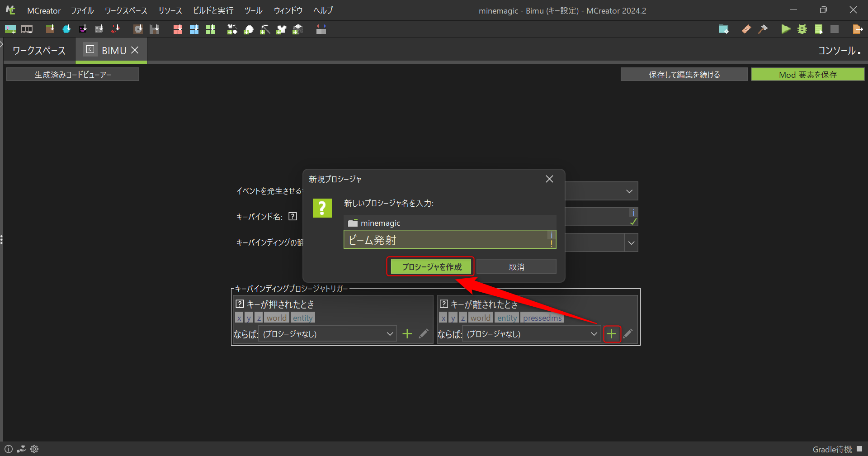Start debug with the green bug icon
868x456 pixels.
point(802,29)
